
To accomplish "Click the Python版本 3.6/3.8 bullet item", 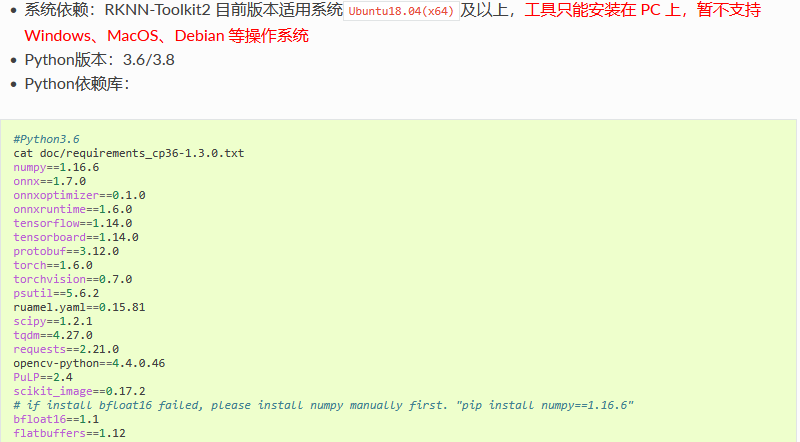I will 99,60.
